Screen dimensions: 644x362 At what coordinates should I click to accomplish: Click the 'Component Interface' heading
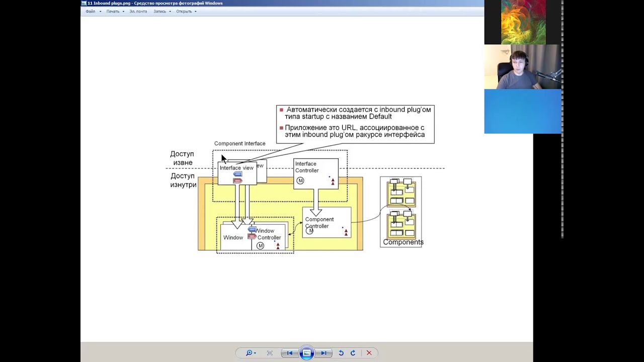tap(239, 143)
